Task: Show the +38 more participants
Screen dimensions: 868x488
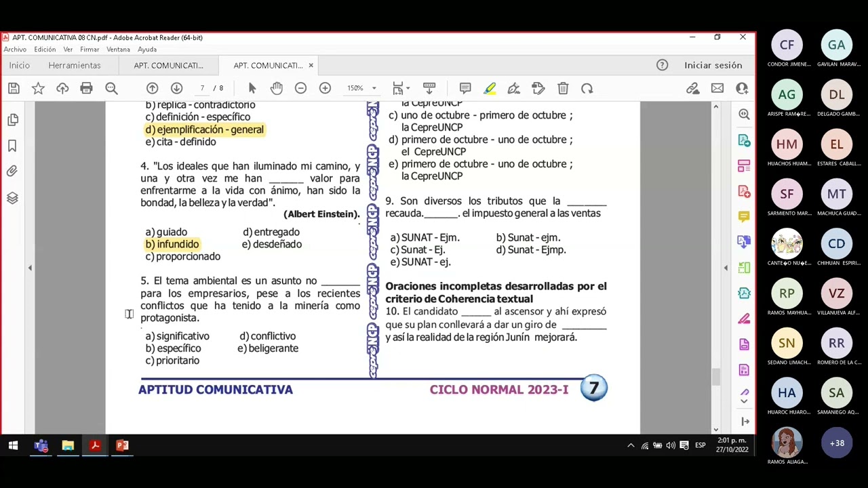Action: coord(837,443)
